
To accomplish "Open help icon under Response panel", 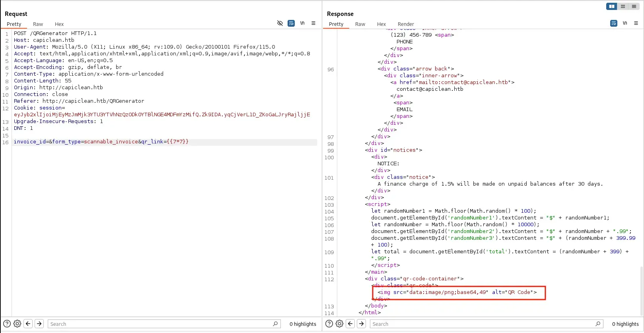I will pyautogui.click(x=329, y=324).
